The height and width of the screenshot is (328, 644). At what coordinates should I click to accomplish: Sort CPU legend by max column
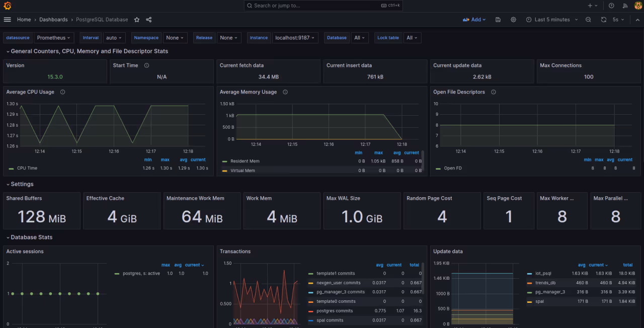[x=165, y=159]
